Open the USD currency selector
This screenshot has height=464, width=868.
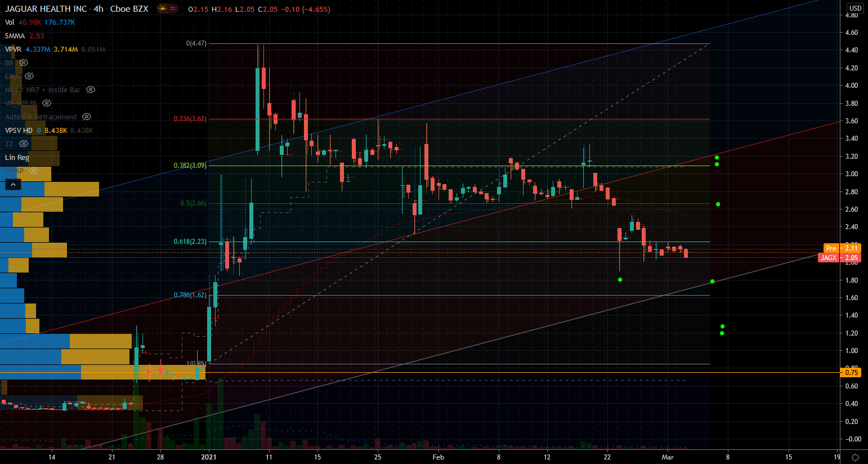click(x=855, y=8)
